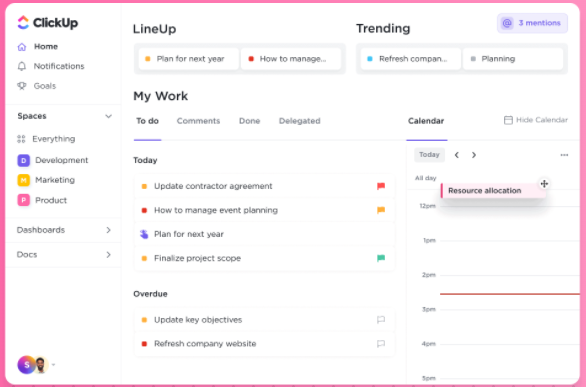Click status square of Refresh company website
Viewport: 586px width, 387px height.
coord(144,344)
